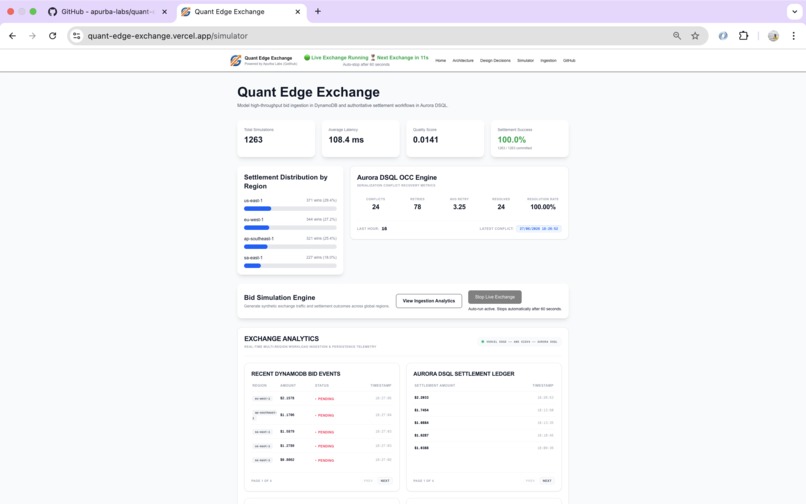Click the us-east-1 settlement progress bar

click(290, 209)
